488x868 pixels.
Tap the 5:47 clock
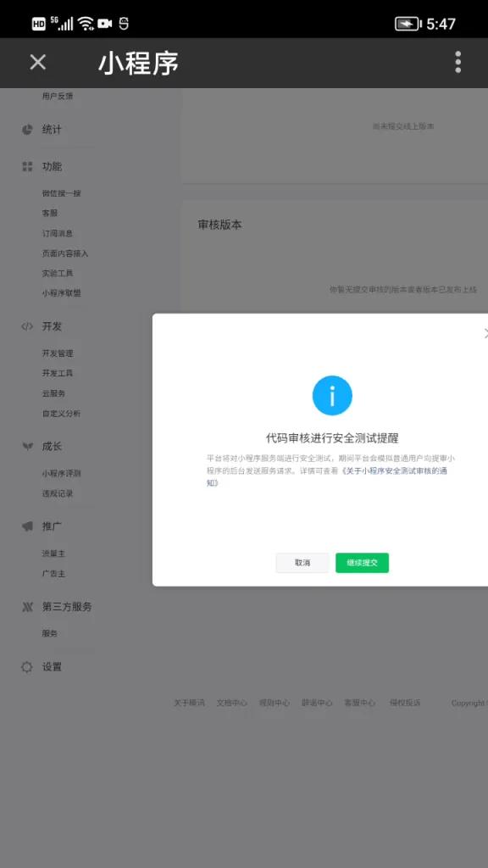441,24
